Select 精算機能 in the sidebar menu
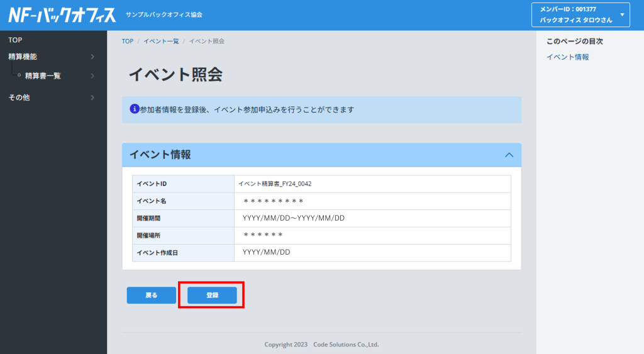Screen dimensions: 644x354 click(23, 57)
